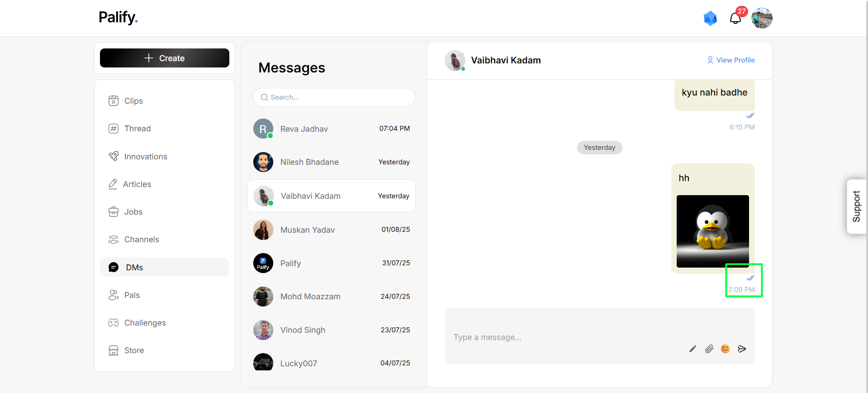Viewport: 868px width, 393px height.
Task: Click the attachment paperclip icon
Action: coord(709,349)
